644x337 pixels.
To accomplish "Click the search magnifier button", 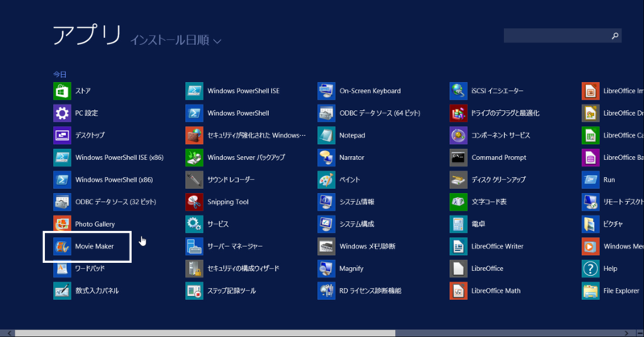I will [615, 35].
